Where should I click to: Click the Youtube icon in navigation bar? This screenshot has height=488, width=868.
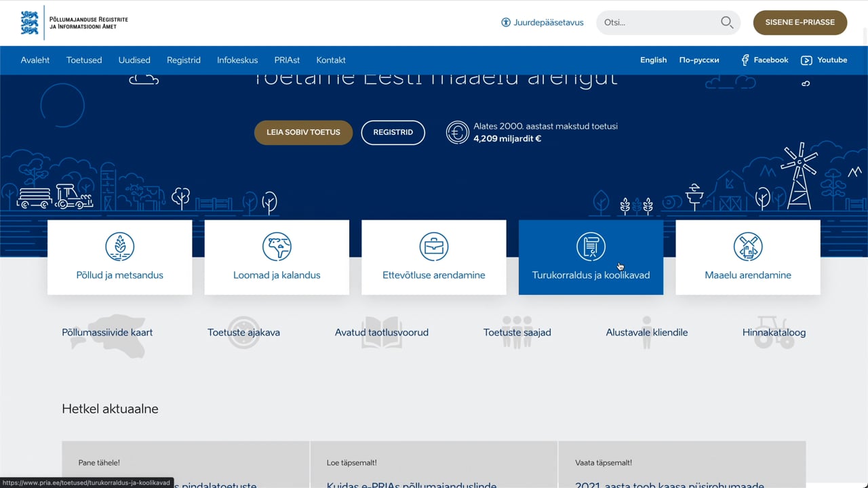[x=806, y=60]
